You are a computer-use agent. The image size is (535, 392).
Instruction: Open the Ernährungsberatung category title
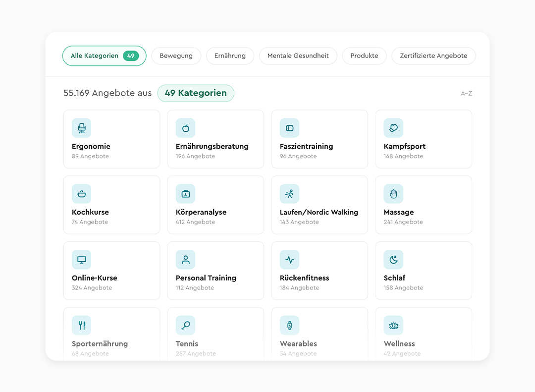coord(212,147)
